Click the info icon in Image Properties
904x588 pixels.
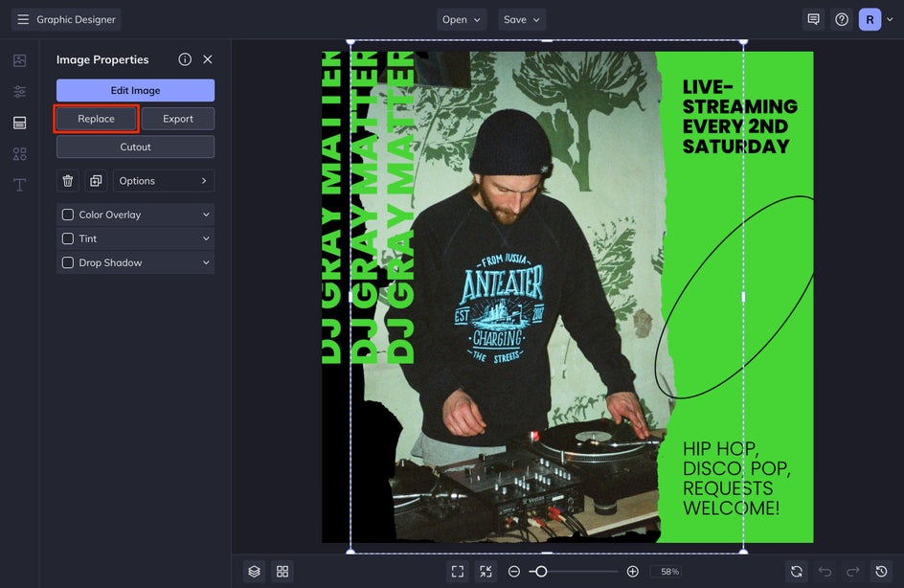coord(185,59)
